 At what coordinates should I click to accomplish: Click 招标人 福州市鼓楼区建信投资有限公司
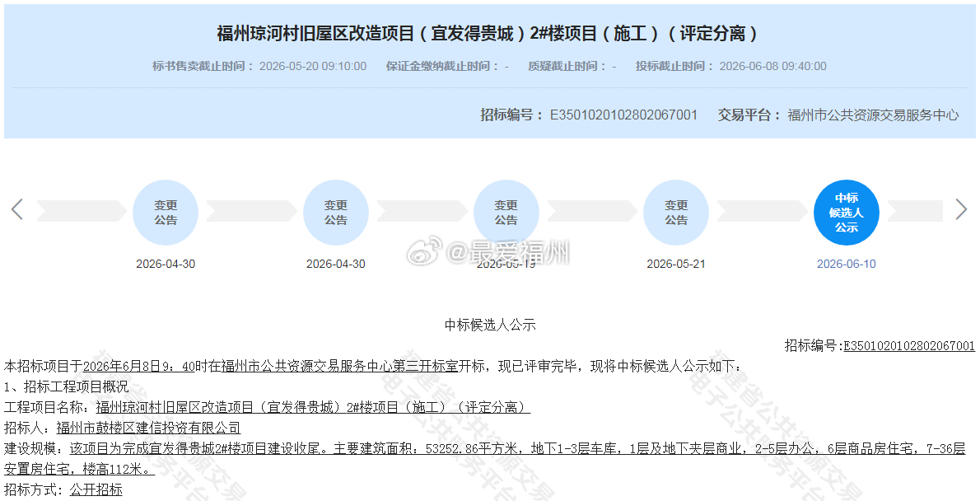(x=148, y=428)
